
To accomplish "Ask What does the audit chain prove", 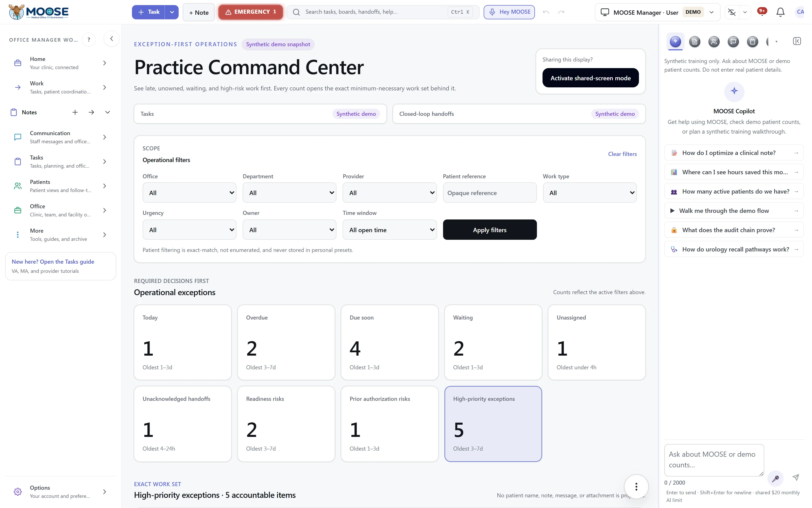I will click(734, 230).
